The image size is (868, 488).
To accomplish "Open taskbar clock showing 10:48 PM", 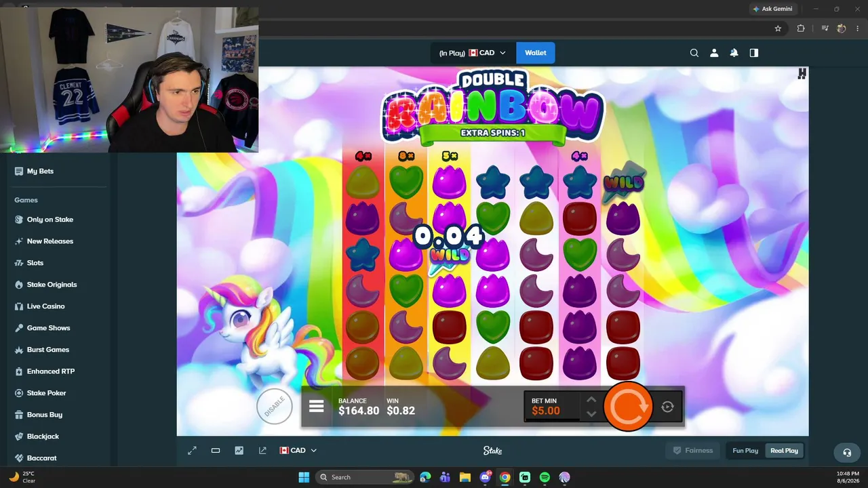I will [848, 477].
